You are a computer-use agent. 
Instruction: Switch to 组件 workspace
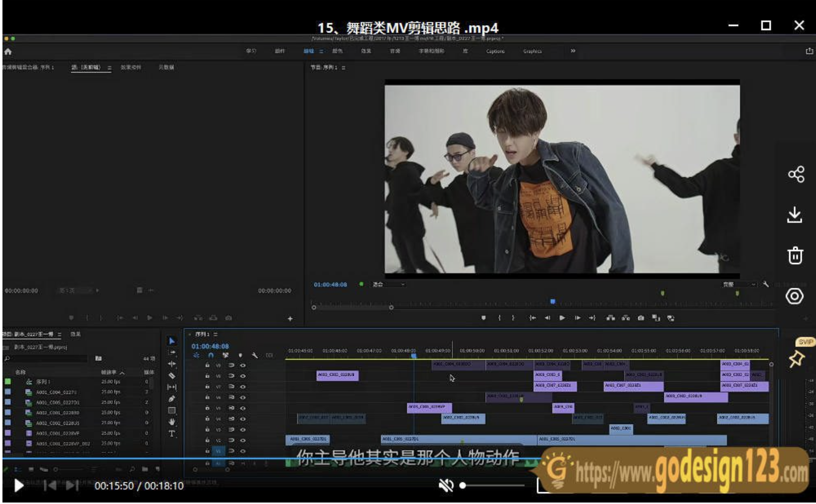280,51
